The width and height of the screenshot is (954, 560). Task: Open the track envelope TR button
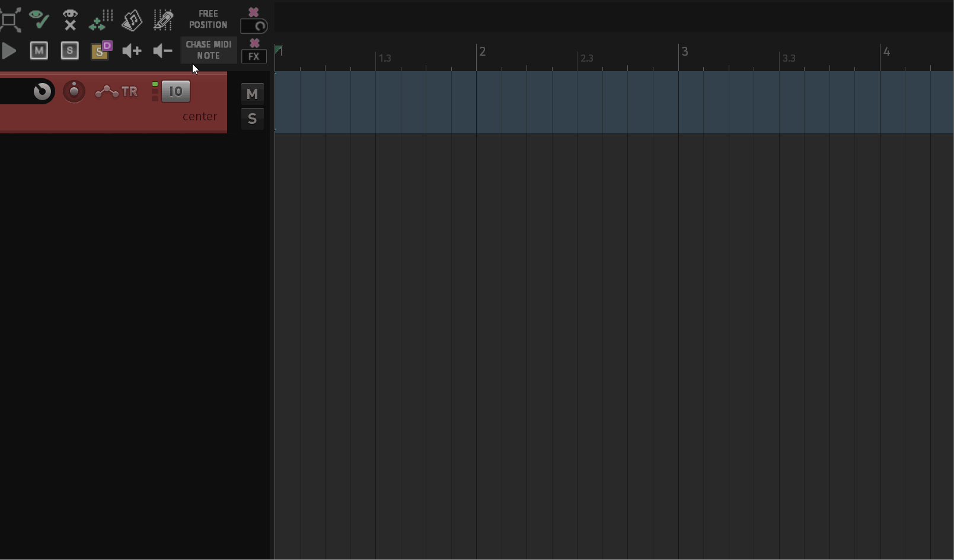117,92
